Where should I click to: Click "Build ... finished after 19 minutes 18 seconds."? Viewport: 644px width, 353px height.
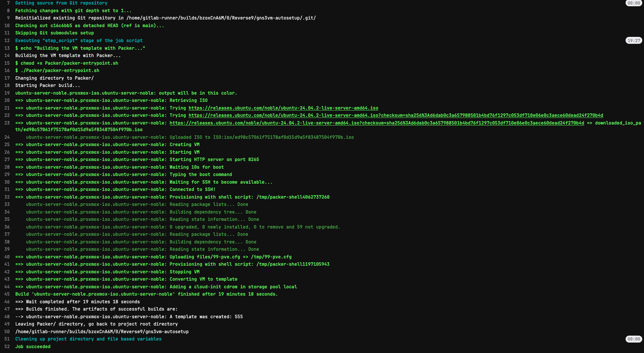[x=147, y=294]
